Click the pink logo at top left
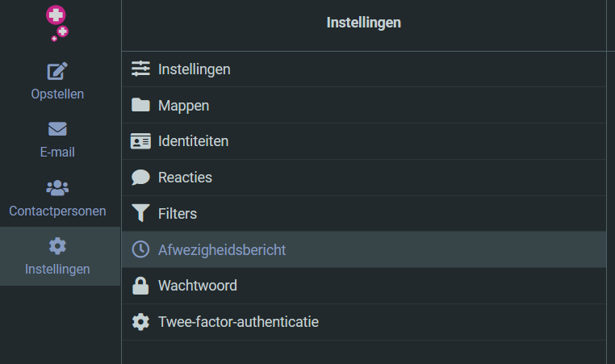The height and width of the screenshot is (364, 615). pos(57,22)
